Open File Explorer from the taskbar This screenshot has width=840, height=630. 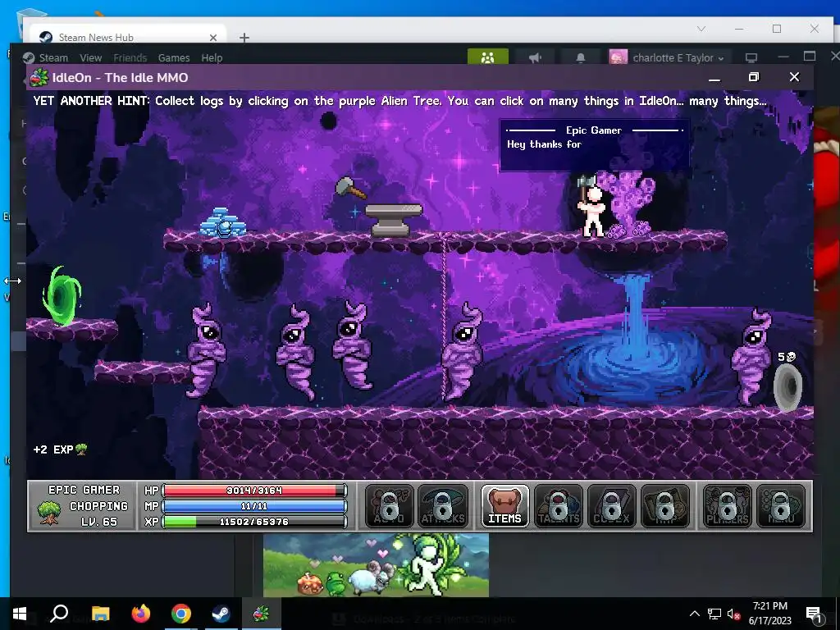tap(100, 614)
